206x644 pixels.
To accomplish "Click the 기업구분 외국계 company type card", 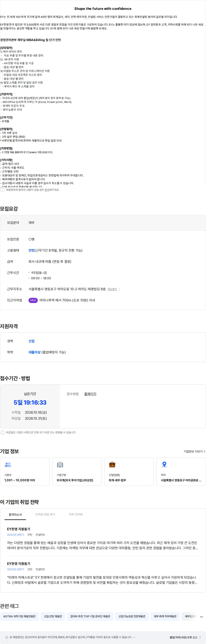I will pos(77,472).
